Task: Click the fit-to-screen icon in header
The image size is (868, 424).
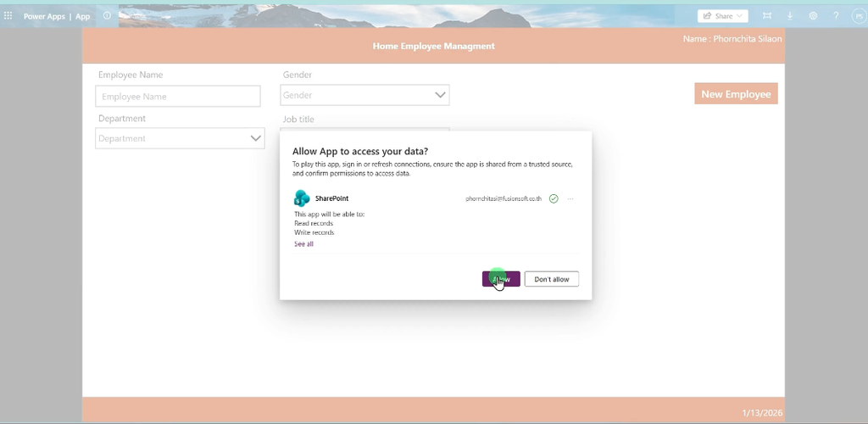Action: pyautogui.click(x=766, y=16)
